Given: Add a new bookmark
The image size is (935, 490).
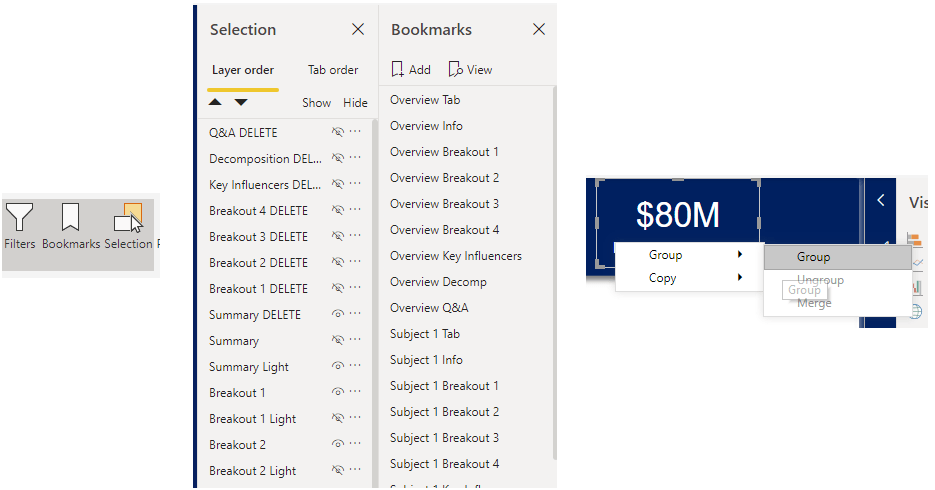Looking at the screenshot, I should [x=411, y=70].
